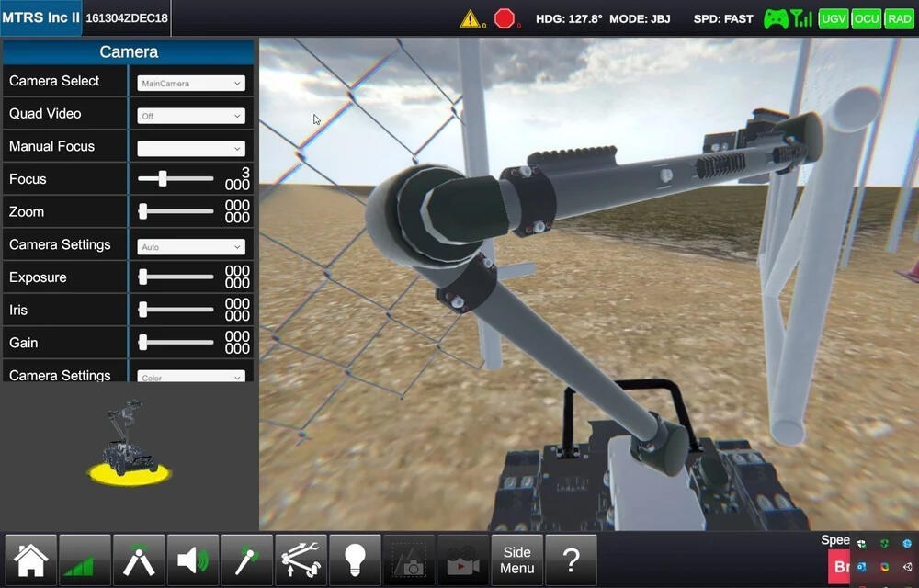Open the Camera Settings Auto dropdown
Viewport: 919px width, 588px height.
tap(191, 246)
